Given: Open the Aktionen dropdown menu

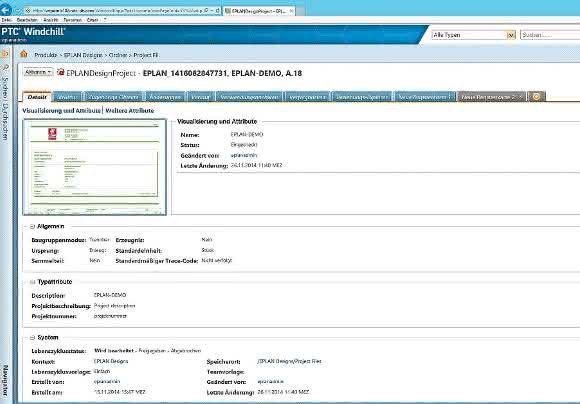Looking at the screenshot, I should pyautogui.click(x=38, y=72).
